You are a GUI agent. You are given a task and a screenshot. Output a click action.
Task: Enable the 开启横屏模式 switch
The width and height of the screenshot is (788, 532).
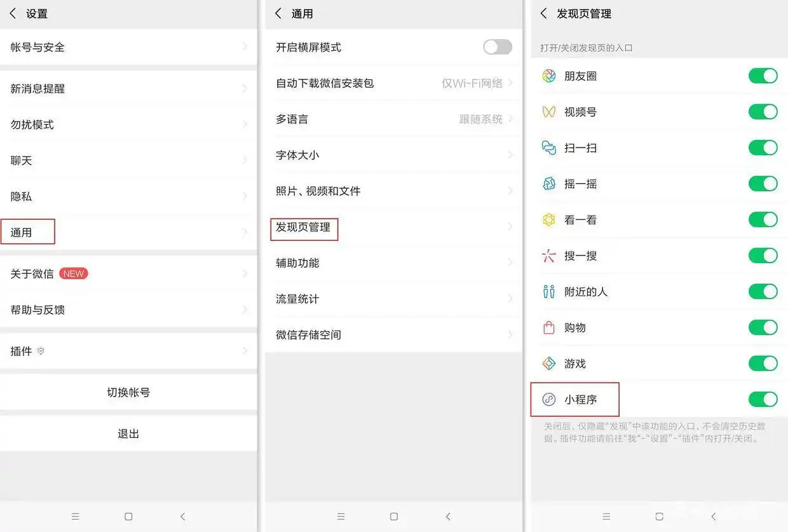pos(498,47)
